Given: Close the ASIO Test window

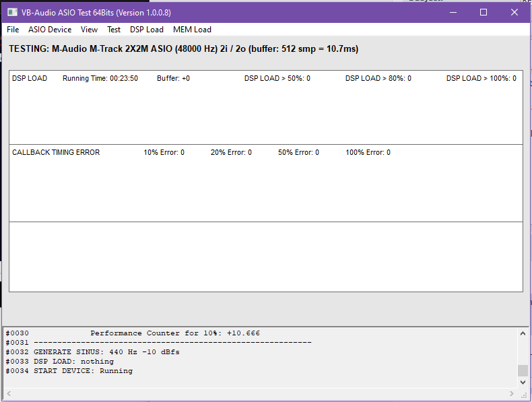Looking at the screenshot, I should [514, 13].
